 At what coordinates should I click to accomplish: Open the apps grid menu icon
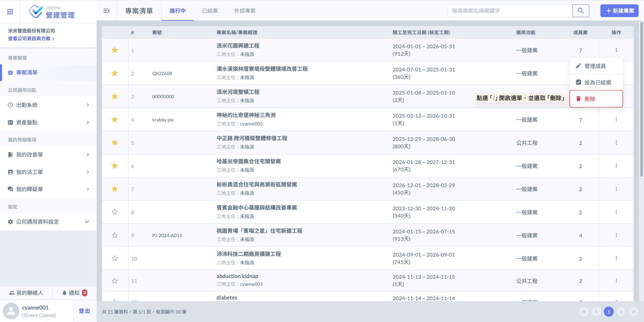pyautogui.click(x=10, y=12)
